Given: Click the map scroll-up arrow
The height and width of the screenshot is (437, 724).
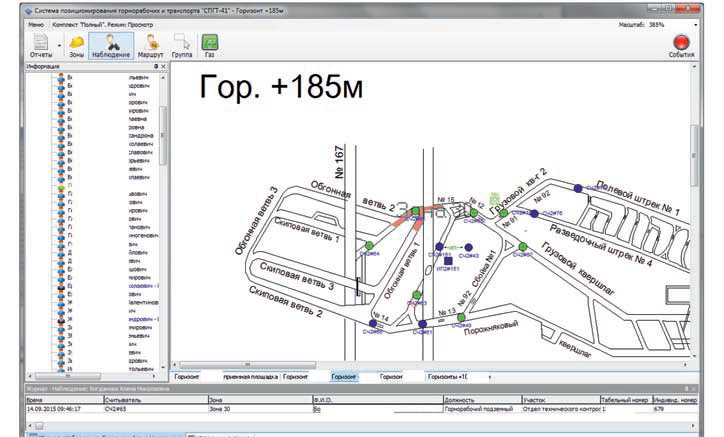Looking at the screenshot, I should pos(694,67).
